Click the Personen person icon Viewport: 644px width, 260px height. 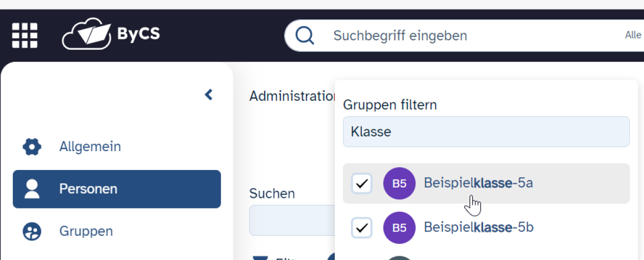coord(32,189)
